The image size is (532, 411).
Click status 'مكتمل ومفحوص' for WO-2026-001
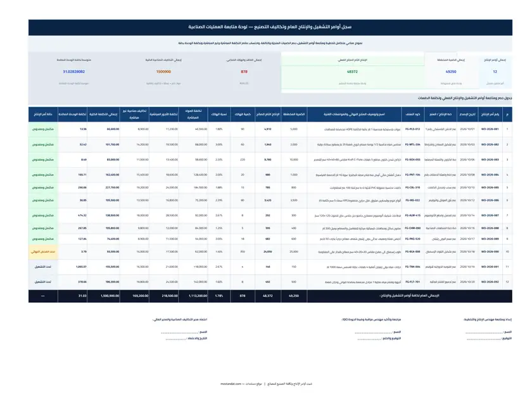pyautogui.click(x=43, y=129)
